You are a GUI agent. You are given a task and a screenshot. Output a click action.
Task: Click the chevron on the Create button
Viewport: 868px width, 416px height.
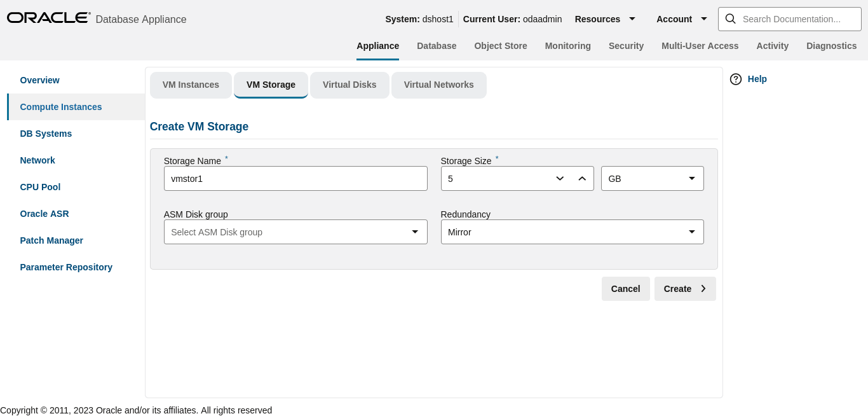pos(703,288)
